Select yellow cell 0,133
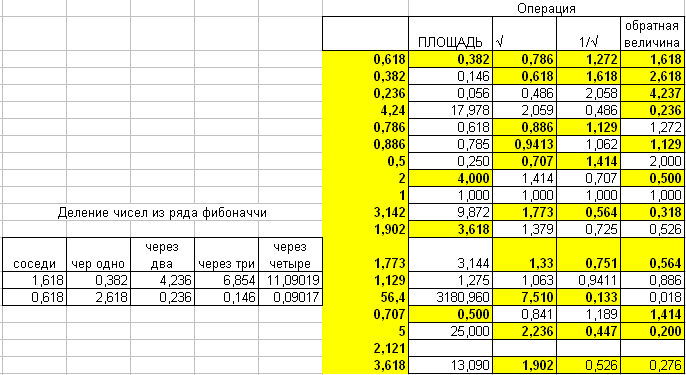This screenshot has height=375, width=686. (x=588, y=297)
